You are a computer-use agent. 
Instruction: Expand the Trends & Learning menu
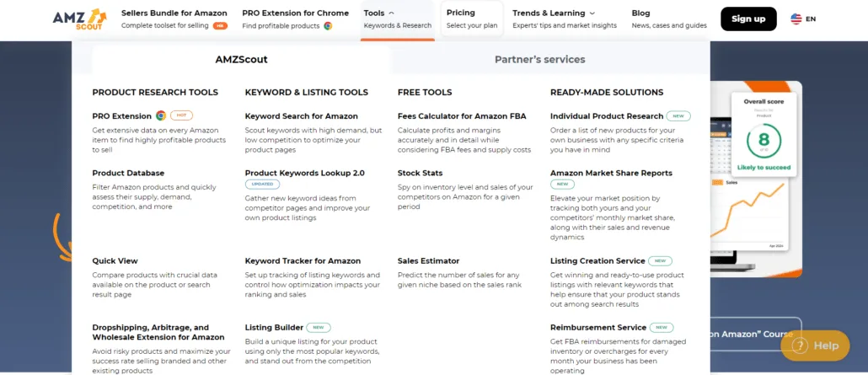[564, 19]
